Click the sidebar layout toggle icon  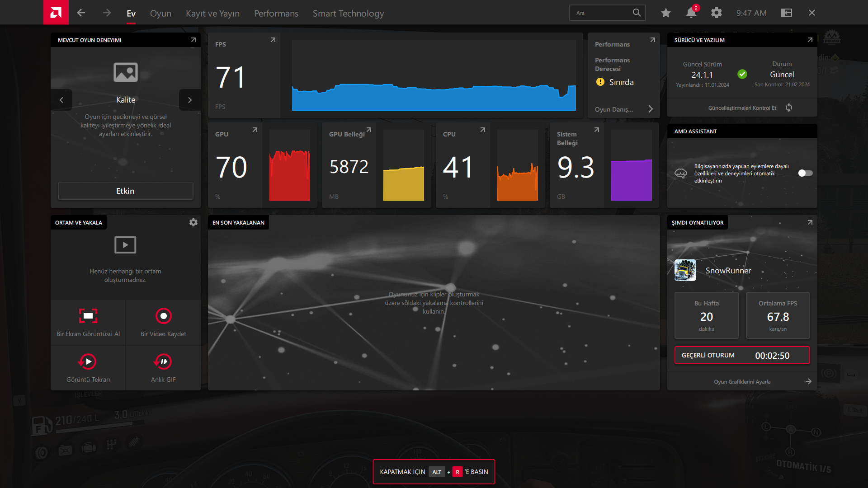click(x=787, y=13)
